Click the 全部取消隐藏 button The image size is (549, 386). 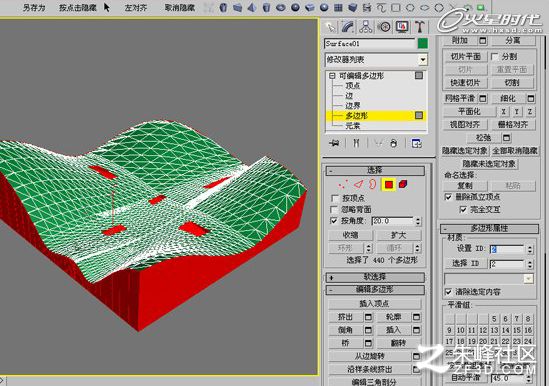tap(515, 151)
